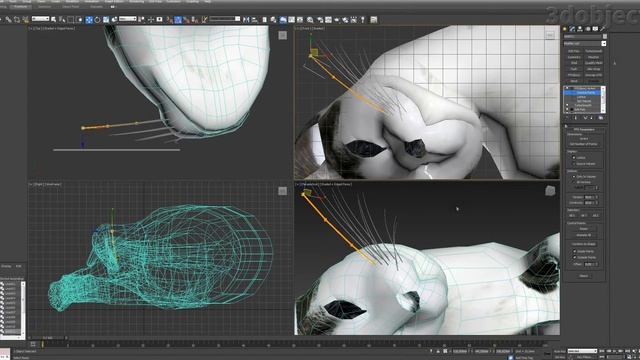Select the Lattice display radio button

pyautogui.click(x=574, y=158)
